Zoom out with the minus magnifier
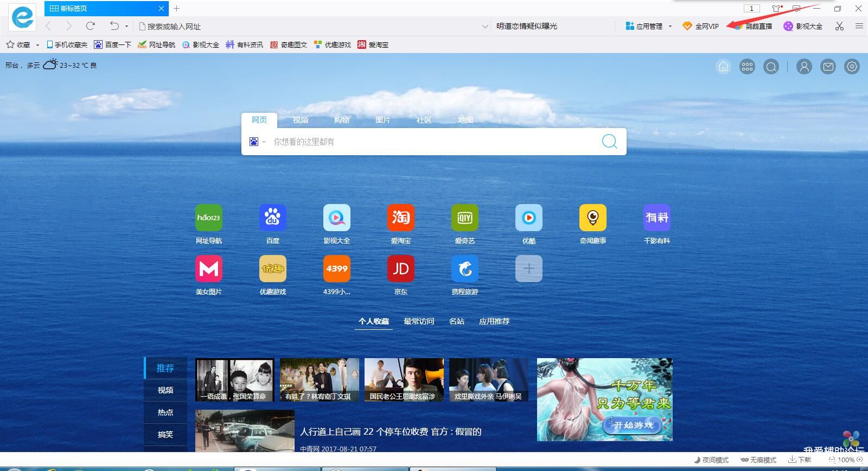 [x=832, y=460]
